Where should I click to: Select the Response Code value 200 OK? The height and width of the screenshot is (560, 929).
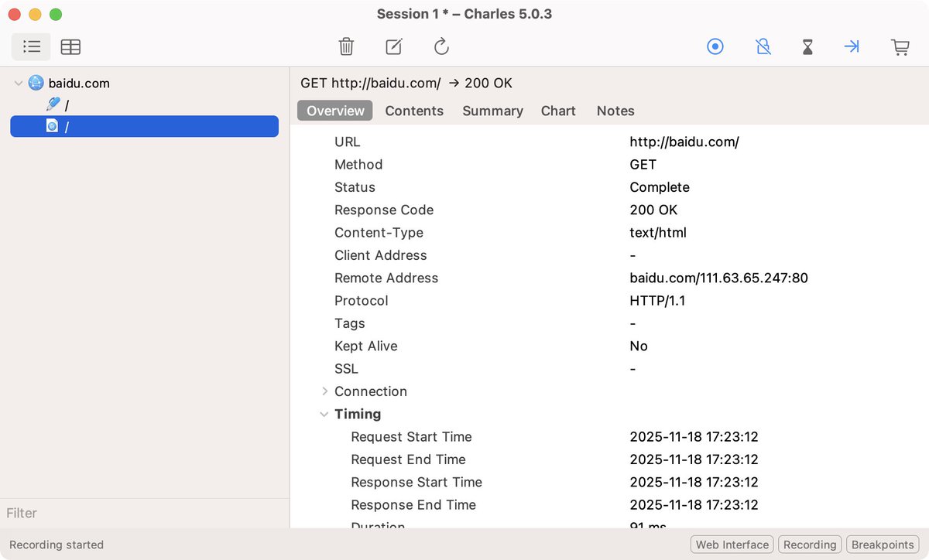(x=653, y=210)
